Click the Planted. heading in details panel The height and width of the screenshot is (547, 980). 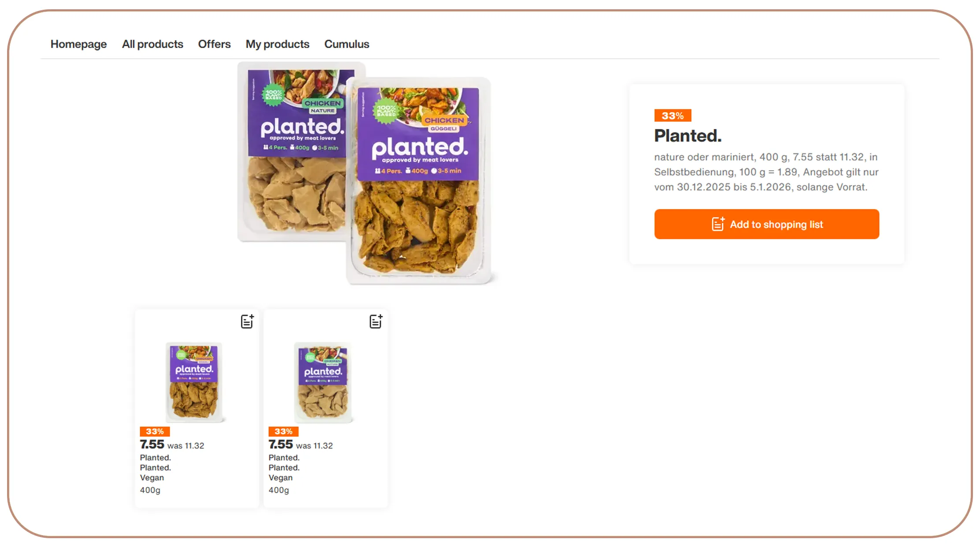point(688,136)
